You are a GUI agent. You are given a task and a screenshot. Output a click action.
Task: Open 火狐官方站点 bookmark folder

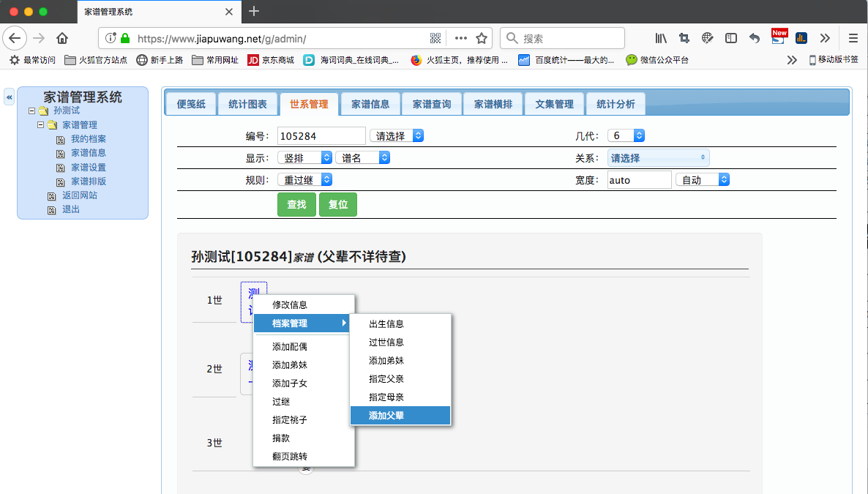(96, 60)
